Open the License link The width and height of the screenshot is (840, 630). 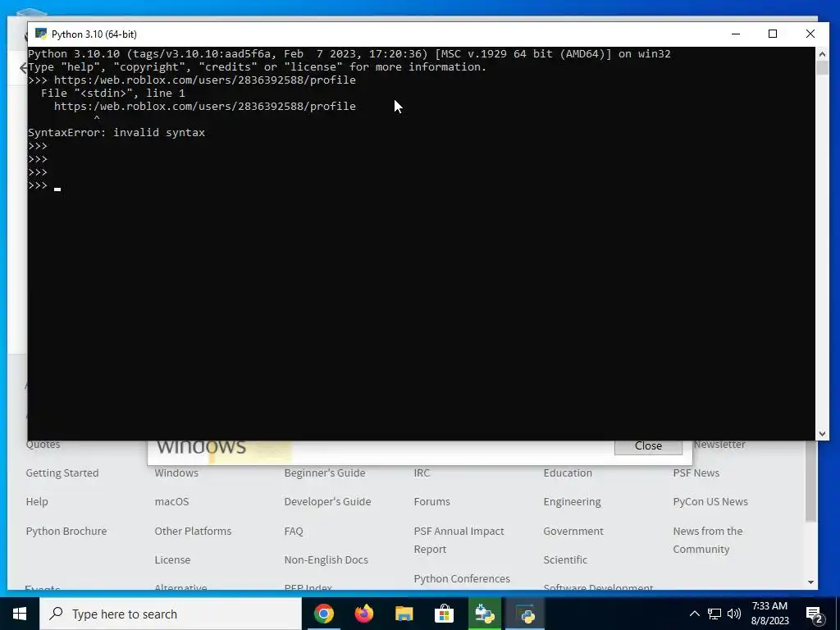pos(172,559)
